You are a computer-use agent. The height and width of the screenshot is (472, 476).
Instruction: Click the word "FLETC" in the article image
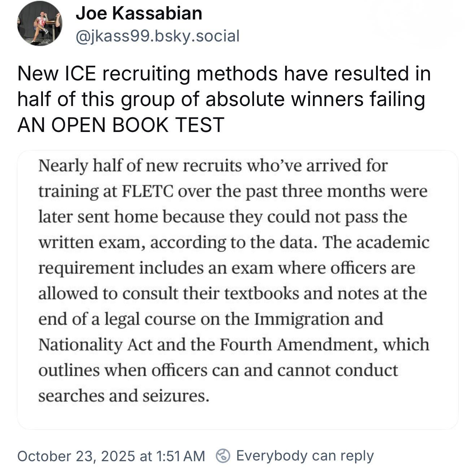(149, 191)
